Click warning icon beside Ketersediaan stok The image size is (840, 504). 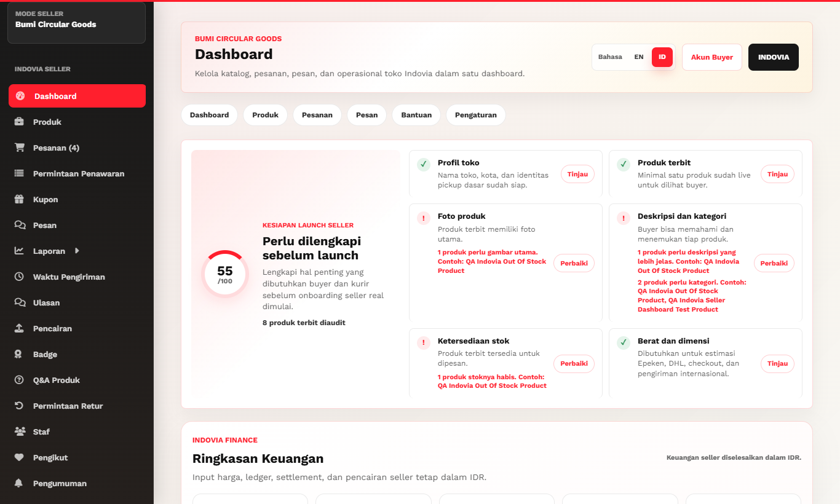tap(424, 342)
